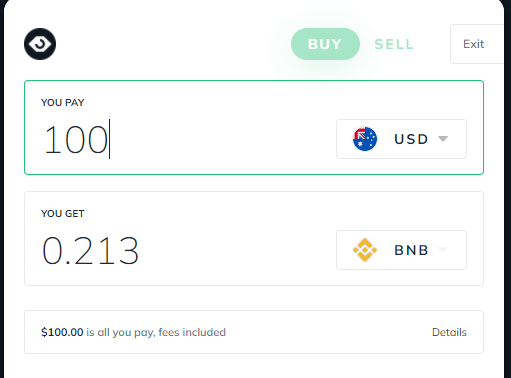
Task: Click the "fees included" summary text
Action: [192, 332]
